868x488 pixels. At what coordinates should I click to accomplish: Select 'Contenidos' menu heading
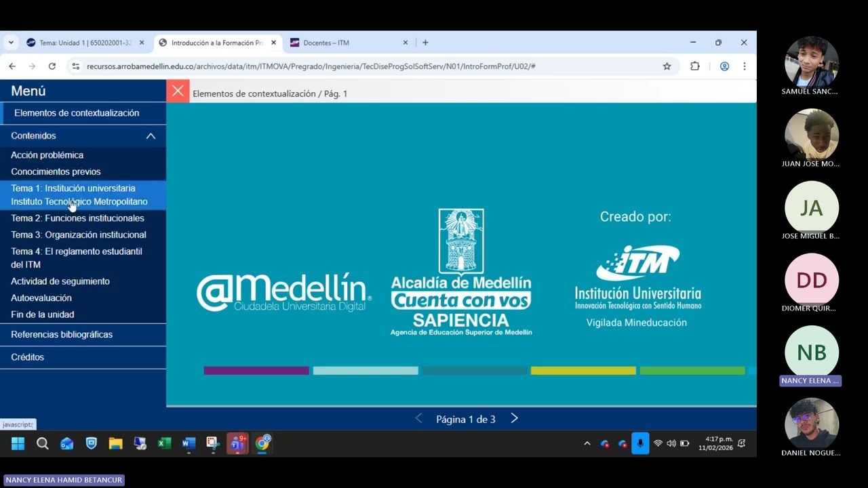coord(33,136)
